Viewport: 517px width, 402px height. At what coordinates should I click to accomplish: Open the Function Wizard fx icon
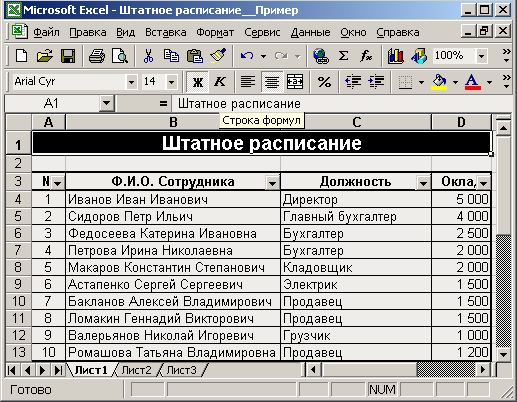point(366,56)
